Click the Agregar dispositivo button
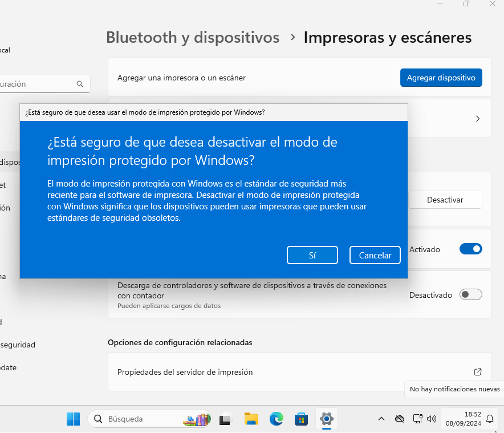The image size is (504, 433). pyautogui.click(x=441, y=78)
